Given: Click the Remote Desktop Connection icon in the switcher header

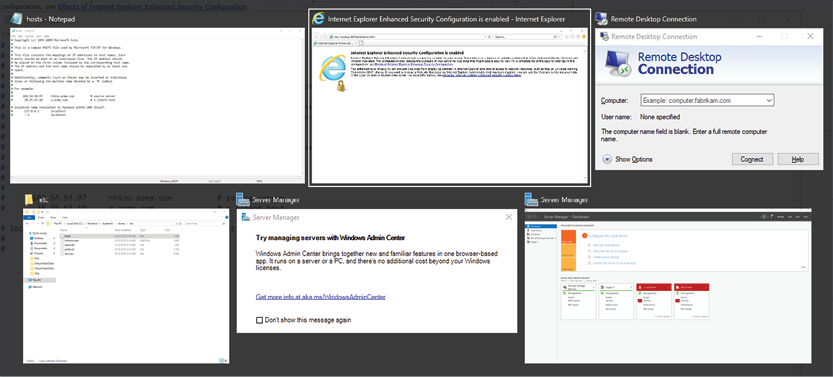Looking at the screenshot, I should (602, 19).
